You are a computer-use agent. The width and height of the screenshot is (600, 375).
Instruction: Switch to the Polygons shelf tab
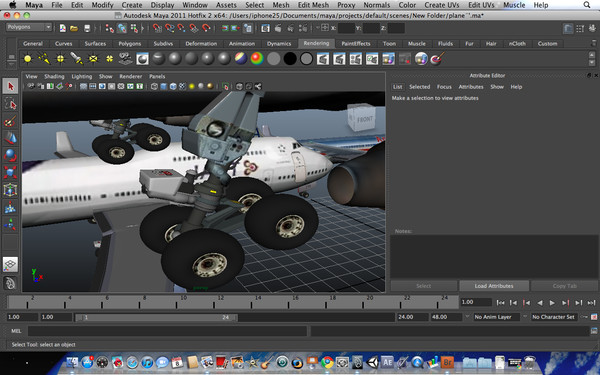point(129,44)
